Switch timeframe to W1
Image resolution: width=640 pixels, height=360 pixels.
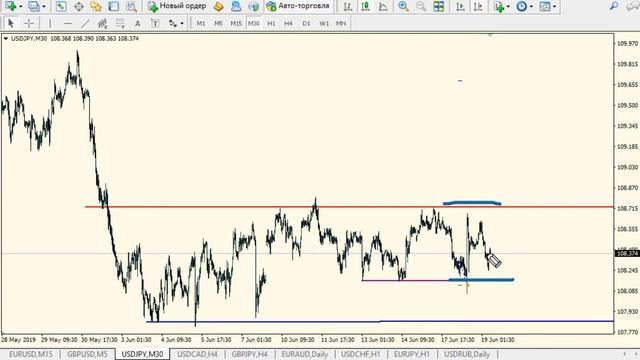324,23
